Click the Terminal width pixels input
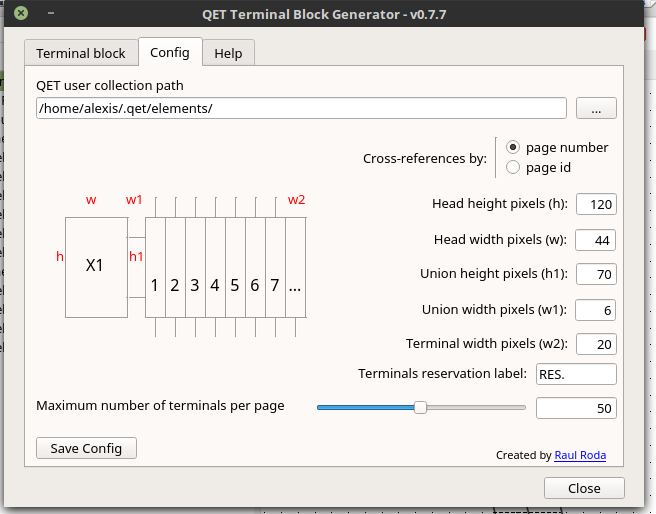Screen dimensions: 656x514 596,343
